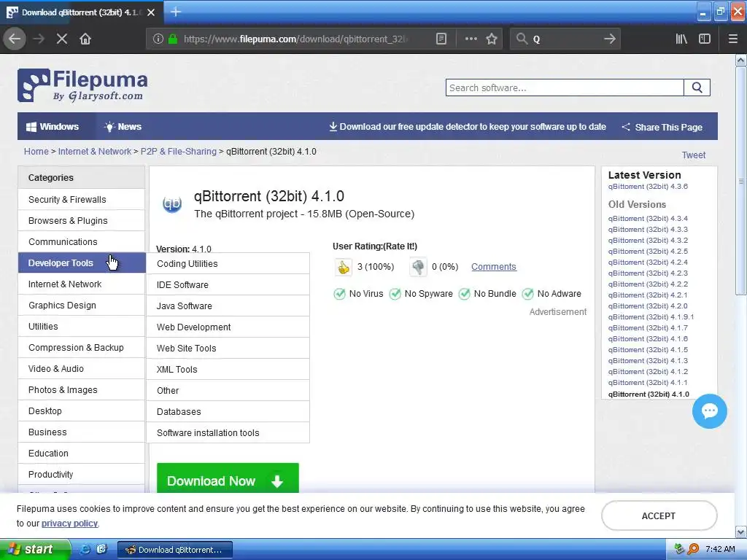Click P2P & File-Sharing breadcrumb
Viewport: 747px width, 560px height.
tap(178, 152)
